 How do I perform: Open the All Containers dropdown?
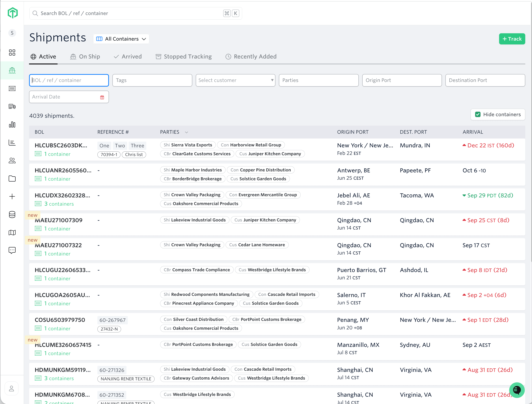click(121, 39)
